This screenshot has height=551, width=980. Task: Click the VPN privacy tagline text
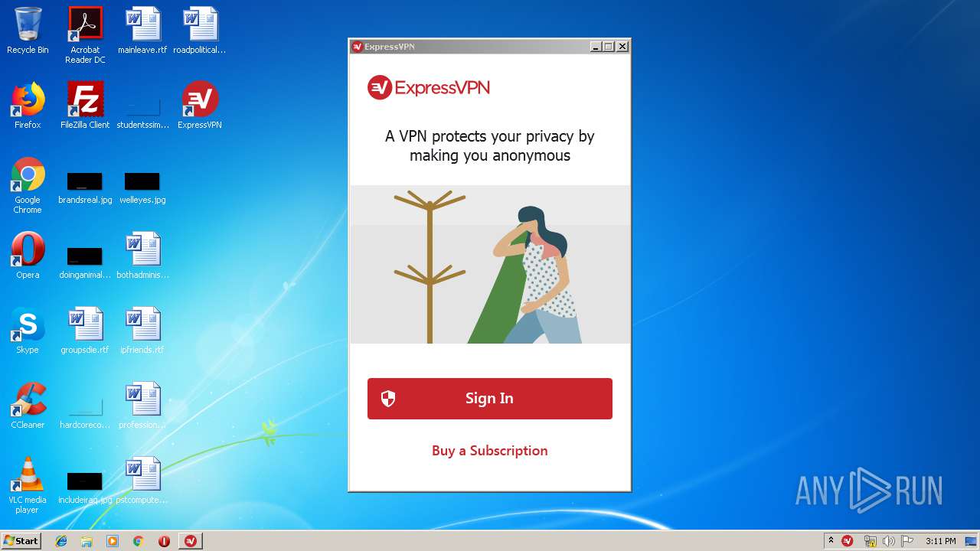pos(489,145)
